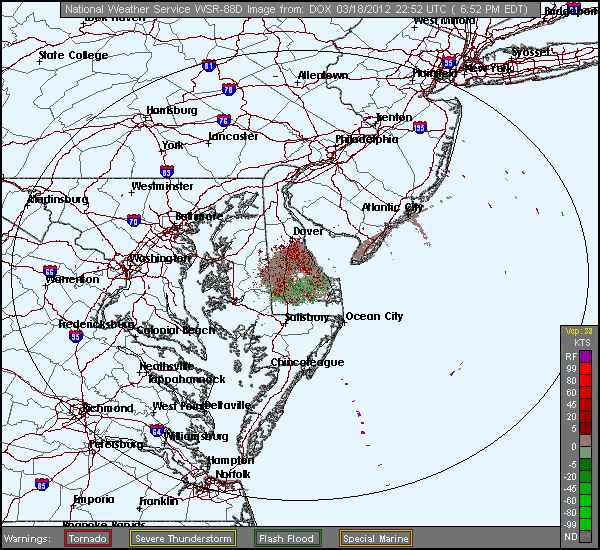Click the Colonial Beach label
Screen dimensions: 600x550
(x=176, y=330)
